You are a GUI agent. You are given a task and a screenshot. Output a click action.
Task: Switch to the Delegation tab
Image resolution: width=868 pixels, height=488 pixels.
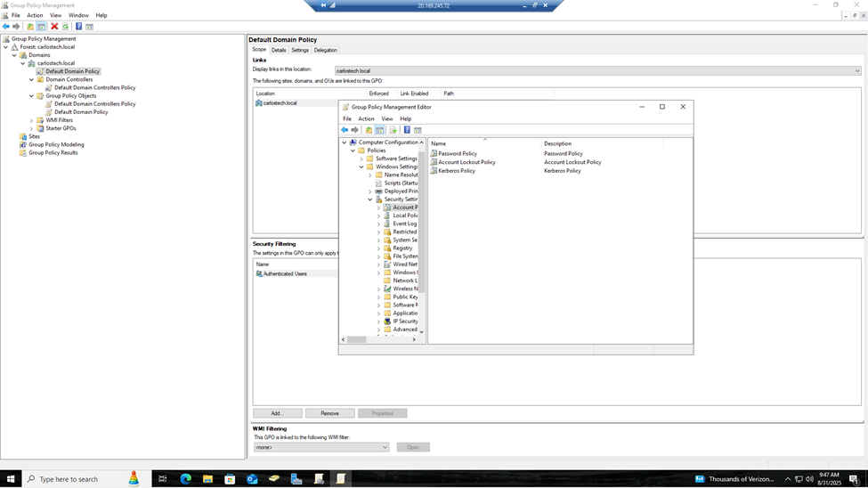click(326, 50)
